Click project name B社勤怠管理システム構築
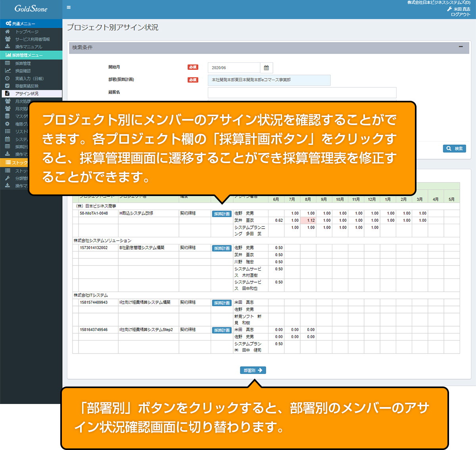The image size is (476, 450). tap(142, 248)
